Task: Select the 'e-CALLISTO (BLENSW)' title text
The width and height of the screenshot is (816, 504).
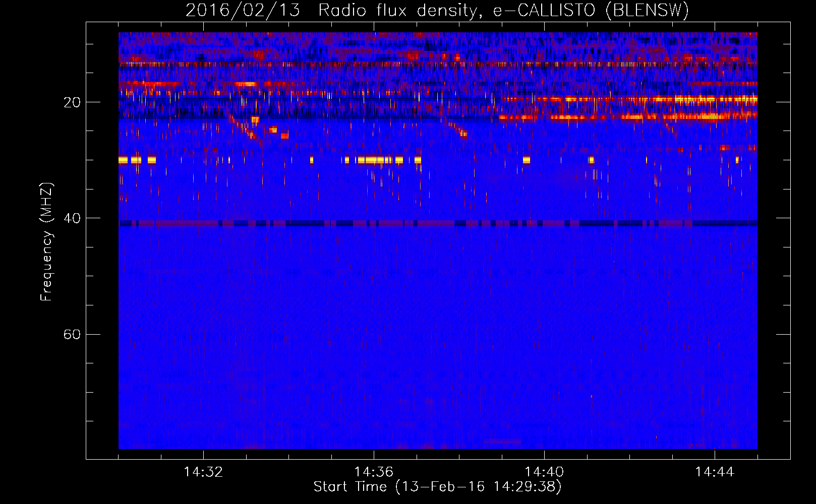Action: pyautogui.click(x=591, y=11)
